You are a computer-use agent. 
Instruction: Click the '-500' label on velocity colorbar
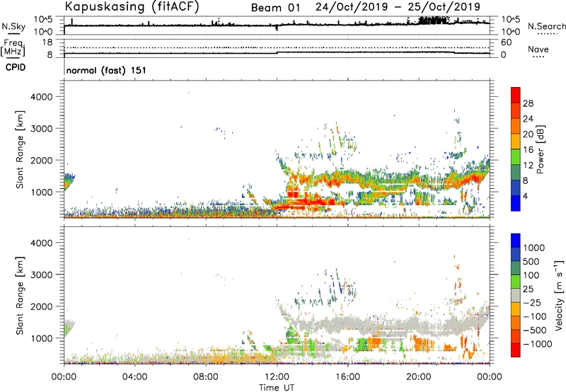pos(535,330)
